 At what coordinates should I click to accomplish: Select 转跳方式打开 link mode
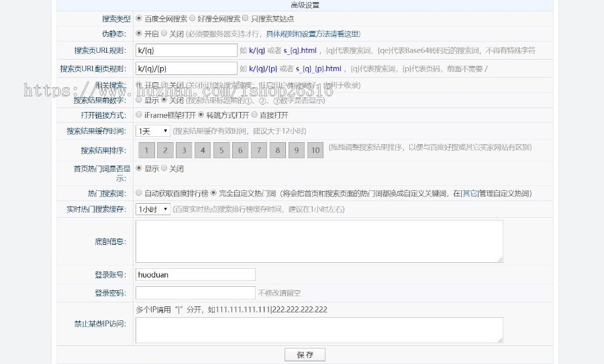tap(201, 115)
